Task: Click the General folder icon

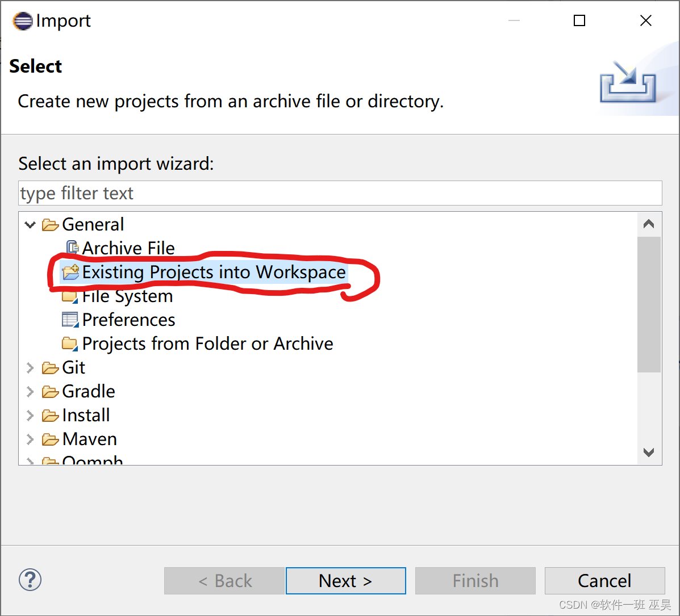Action: click(x=51, y=225)
